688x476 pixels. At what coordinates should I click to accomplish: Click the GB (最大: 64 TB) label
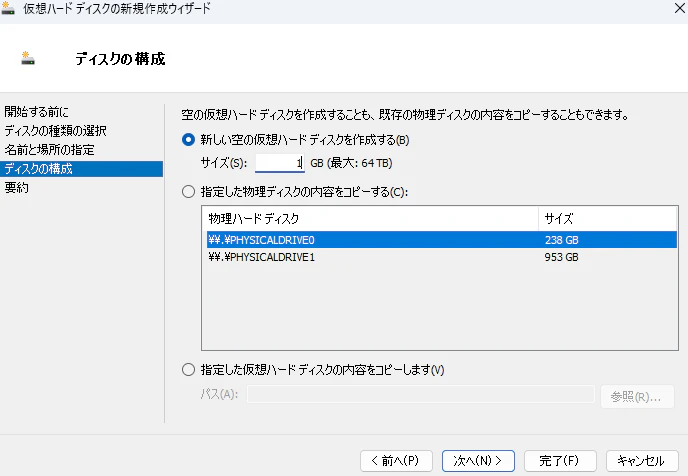[x=351, y=163]
